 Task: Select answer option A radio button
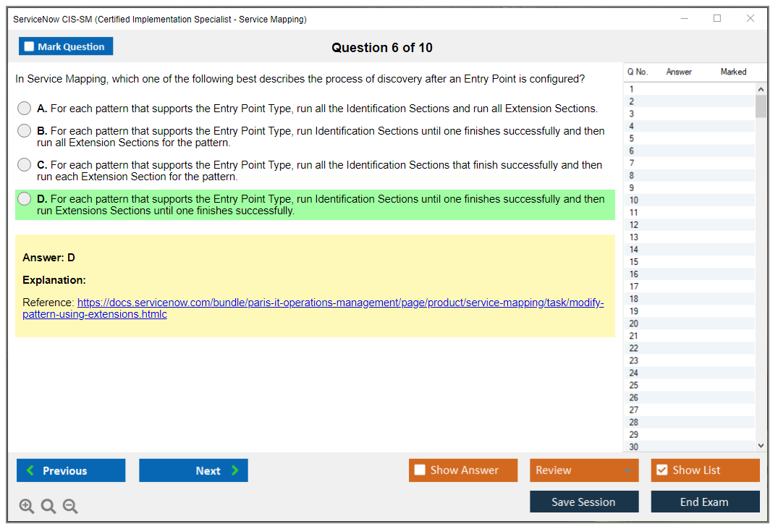(25, 109)
